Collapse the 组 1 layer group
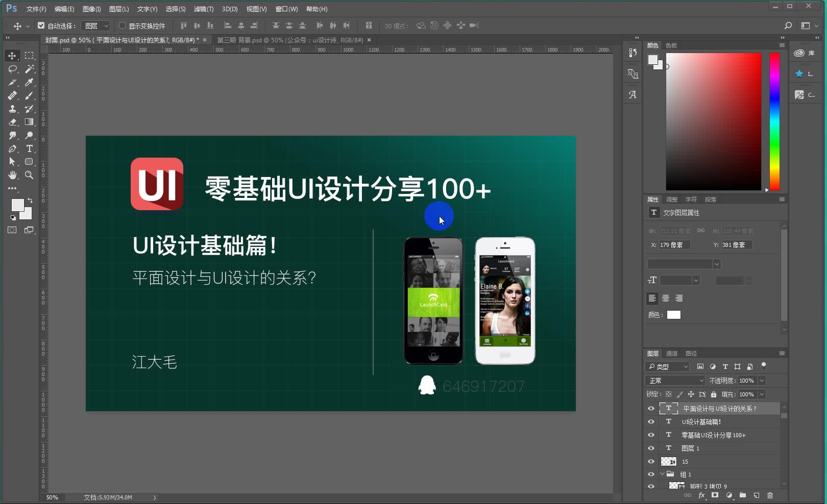 point(662,474)
